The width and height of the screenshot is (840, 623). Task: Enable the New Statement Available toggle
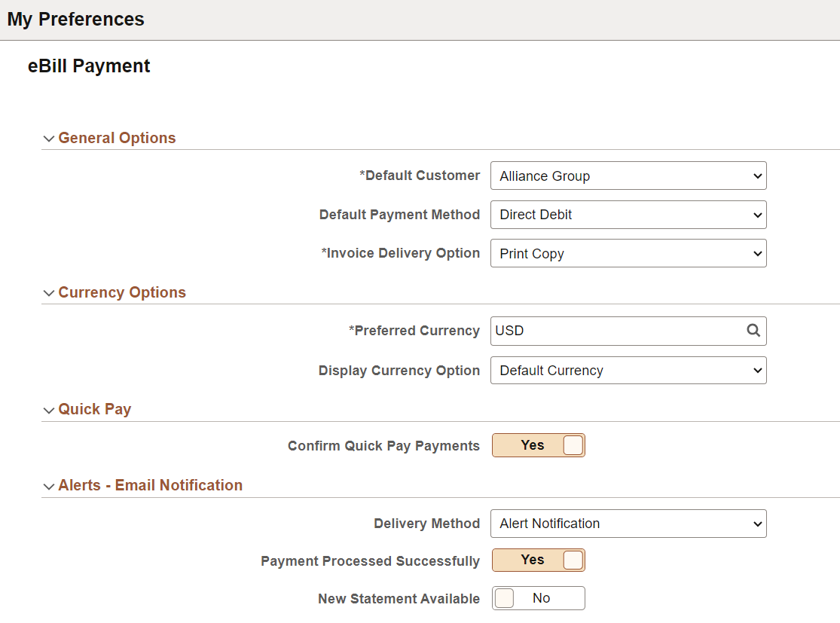click(539, 598)
